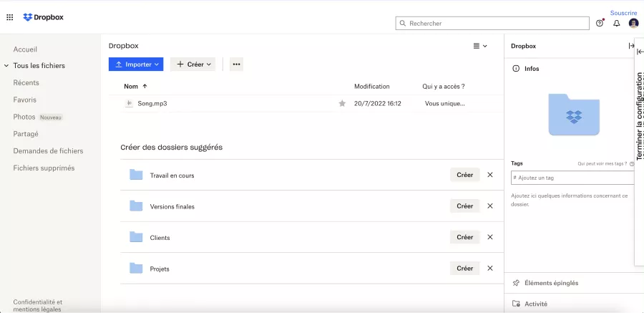Screen dimensions: 644x313
Task: Open the apps grid icon
Action: [x=9, y=17]
